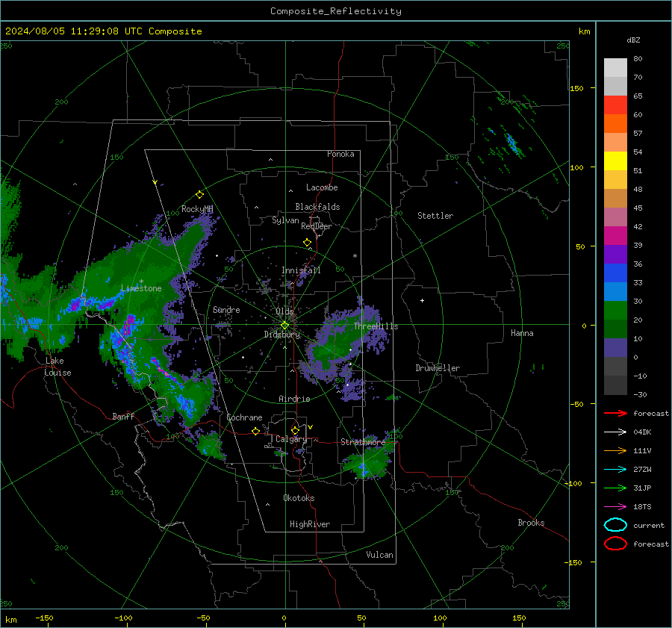Click the 18TS legend text
This screenshot has width=672, height=628.
click(x=642, y=507)
